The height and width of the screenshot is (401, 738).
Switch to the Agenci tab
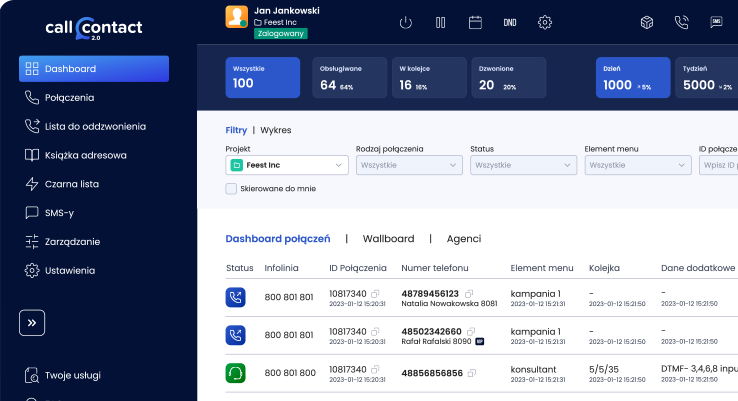click(463, 239)
